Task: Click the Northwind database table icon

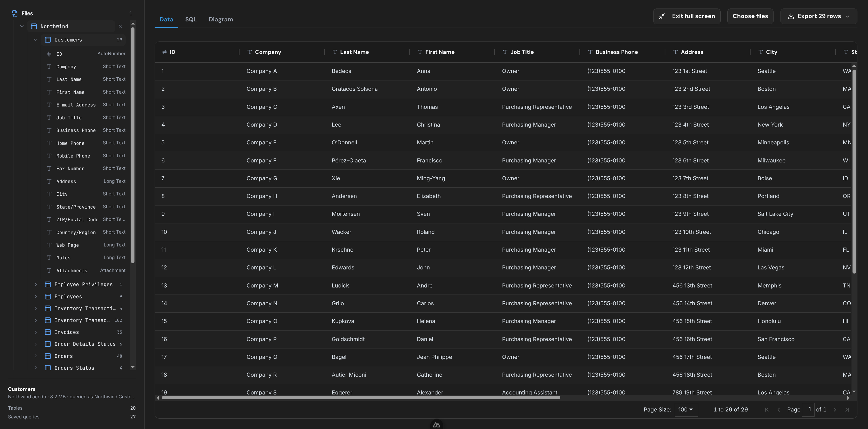Action: point(34,26)
